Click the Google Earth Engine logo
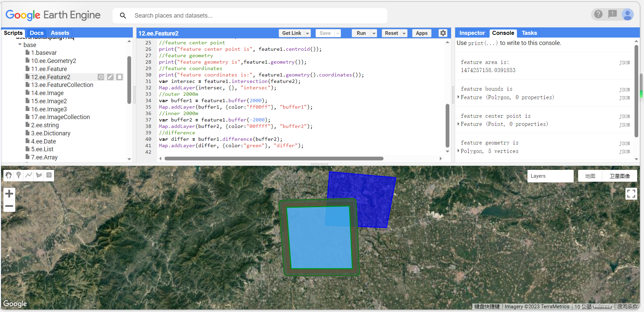 pos(53,15)
